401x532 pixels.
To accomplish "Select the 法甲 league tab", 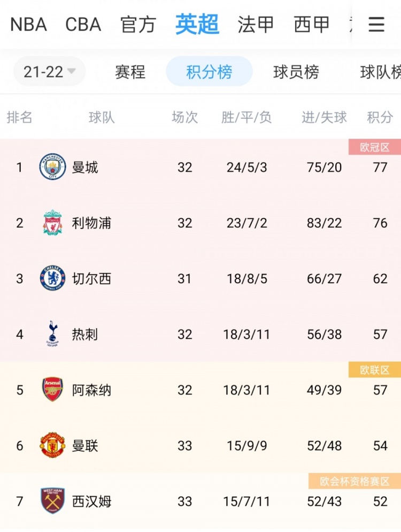I will point(256,25).
